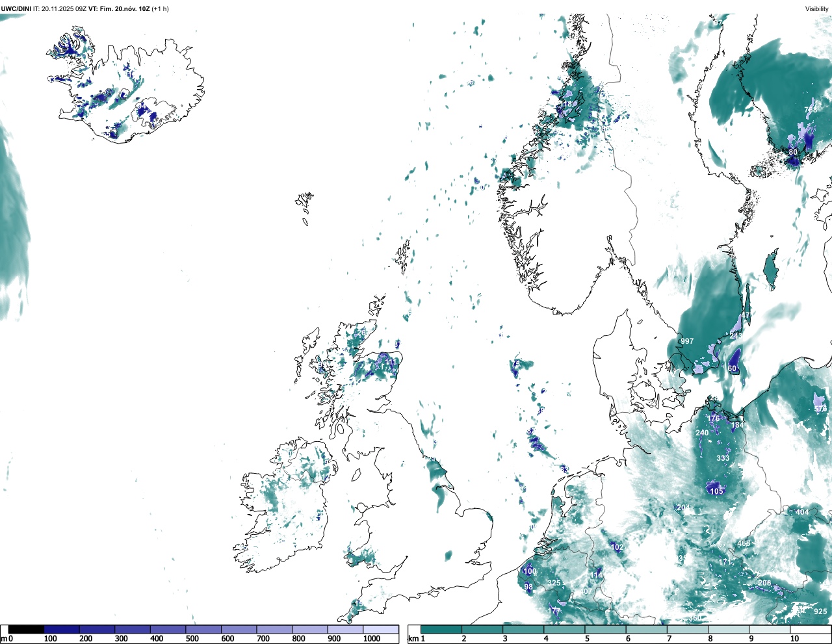832x644 pixels.
Task: Click the "171" visibility value on the map
Action: point(725,562)
